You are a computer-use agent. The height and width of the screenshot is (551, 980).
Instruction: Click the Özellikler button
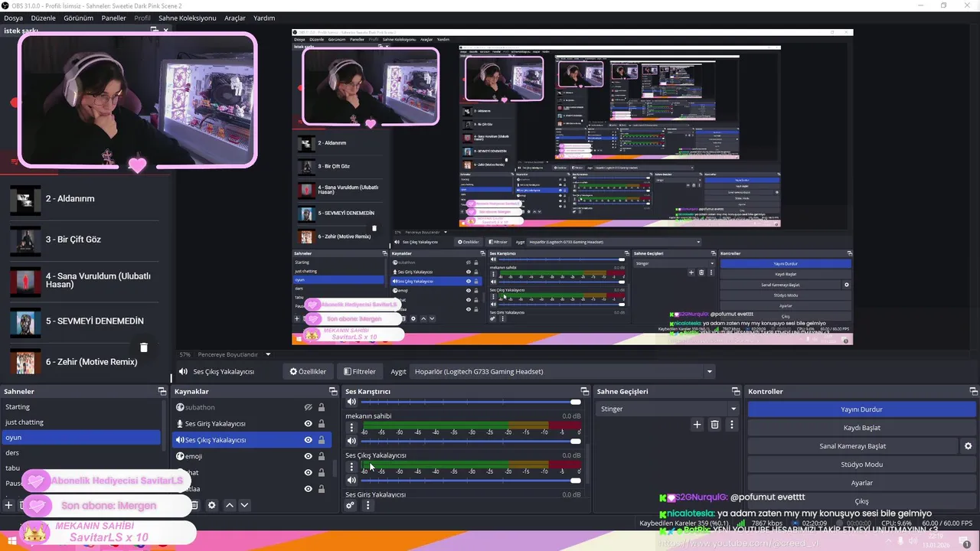308,372
